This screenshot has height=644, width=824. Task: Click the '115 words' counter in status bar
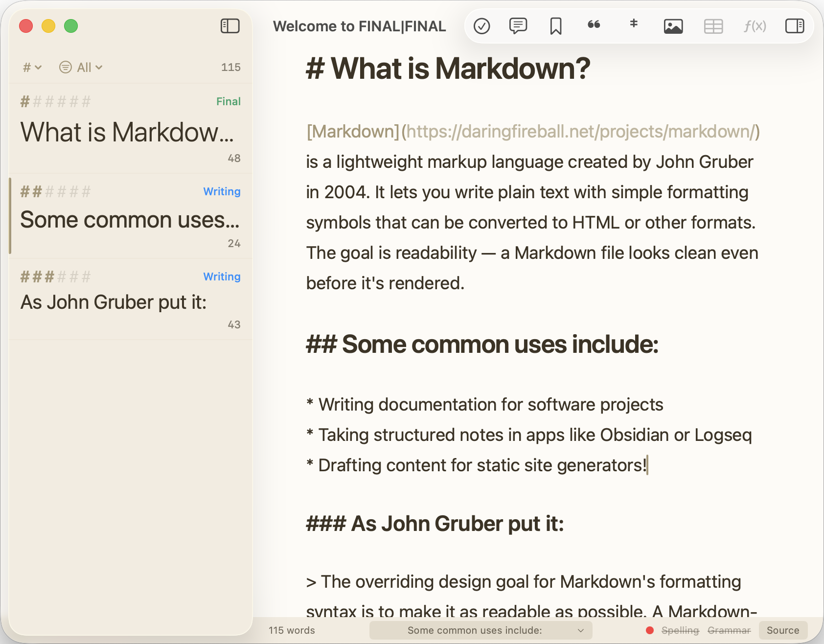tap(292, 630)
